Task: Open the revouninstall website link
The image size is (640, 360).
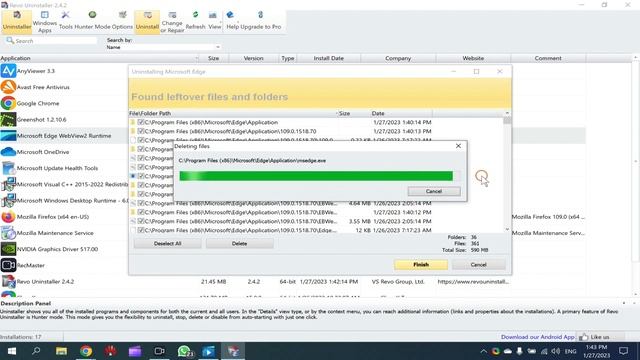Action: (x=473, y=282)
